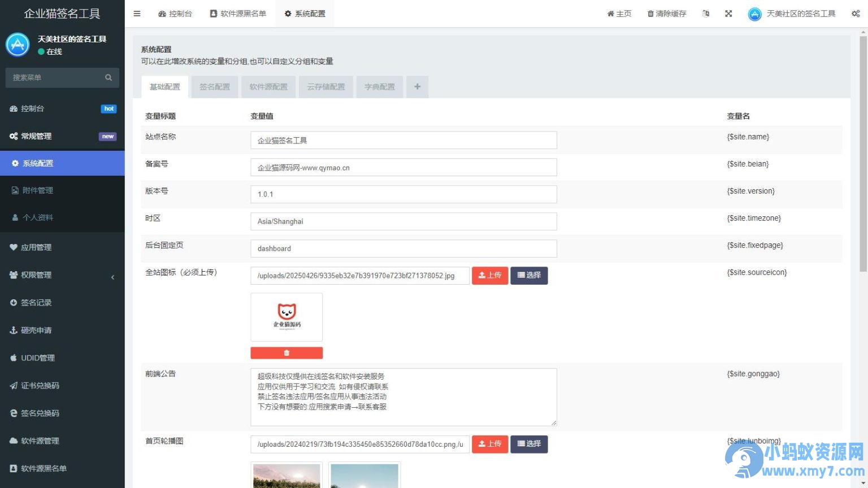Screen dimensions: 868x488
Task: Switch to 签名配置 tab
Action: click(x=215, y=87)
